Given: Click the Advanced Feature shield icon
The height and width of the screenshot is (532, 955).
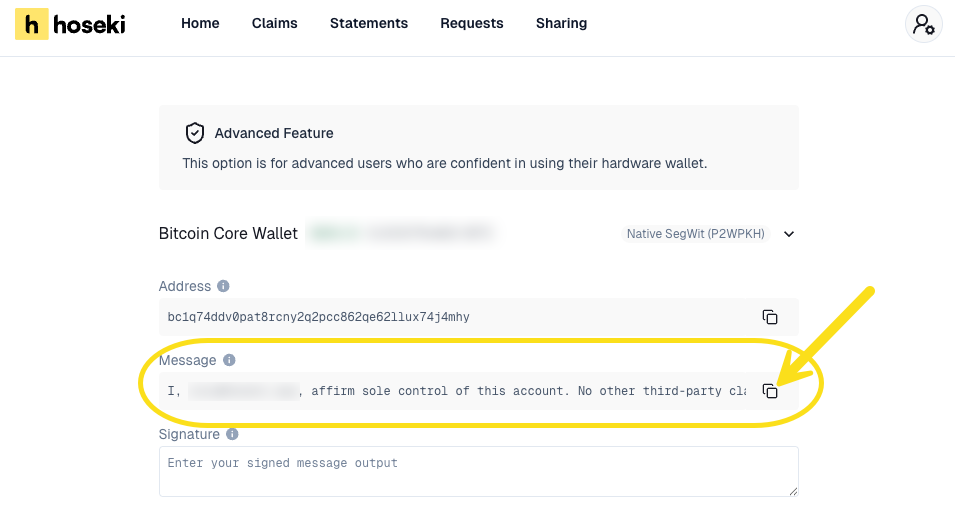Looking at the screenshot, I should [195, 133].
